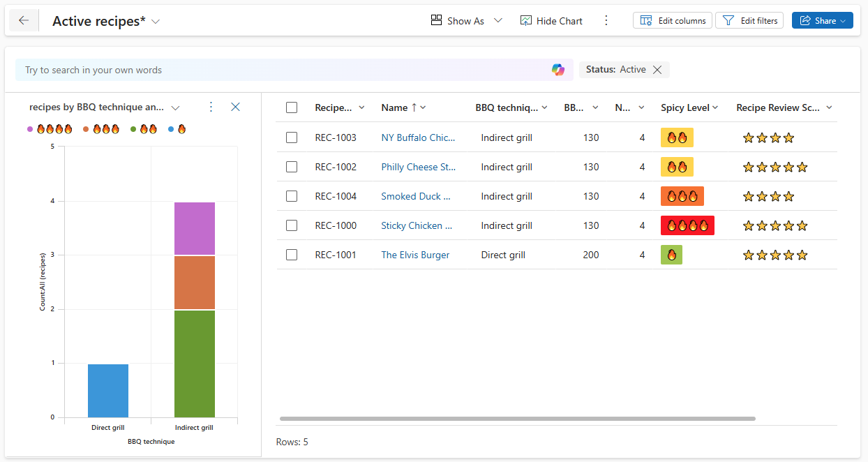The width and height of the screenshot is (868, 462).
Task: Toggle the select-all checkbox in the grid header
Action: click(x=291, y=107)
